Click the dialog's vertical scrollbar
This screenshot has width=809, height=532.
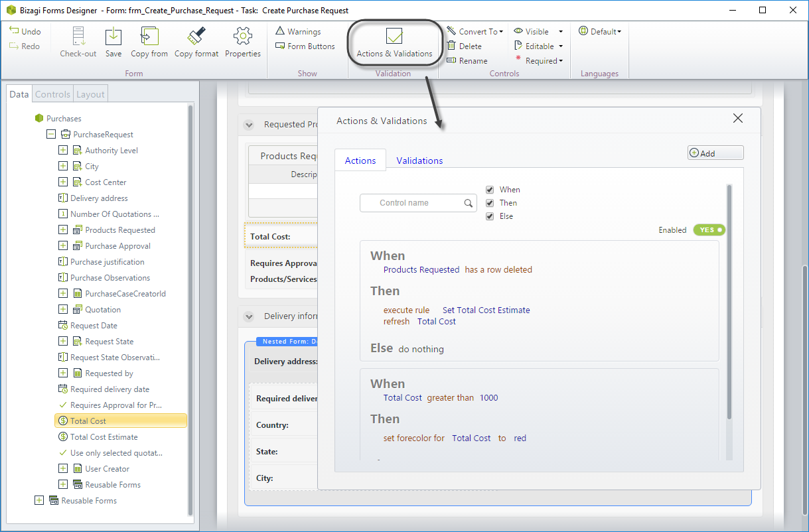click(729, 302)
